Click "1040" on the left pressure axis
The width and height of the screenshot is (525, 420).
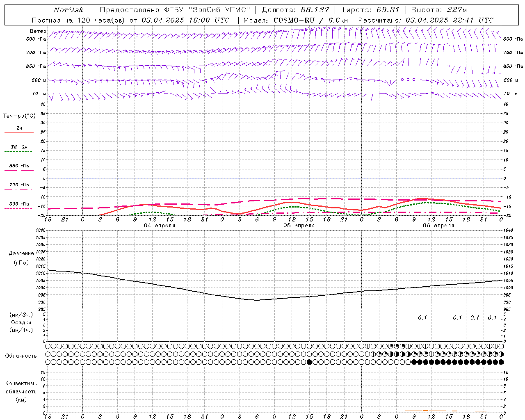(x=41, y=230)
